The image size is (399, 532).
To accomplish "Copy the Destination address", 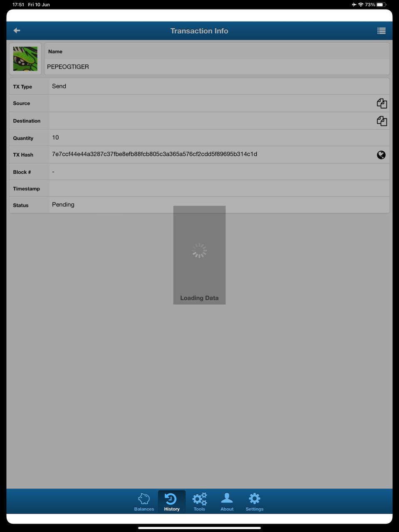I will (x=382, y=121).
